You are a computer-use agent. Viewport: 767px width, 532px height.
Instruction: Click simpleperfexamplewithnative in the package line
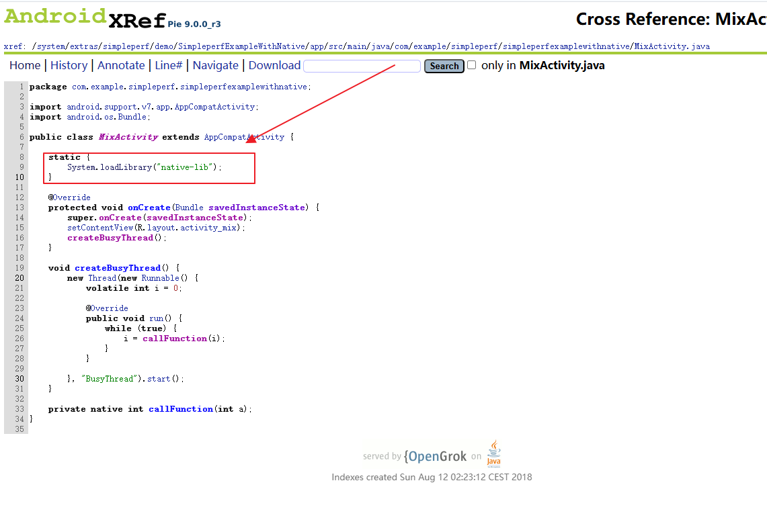pos(243,87)
